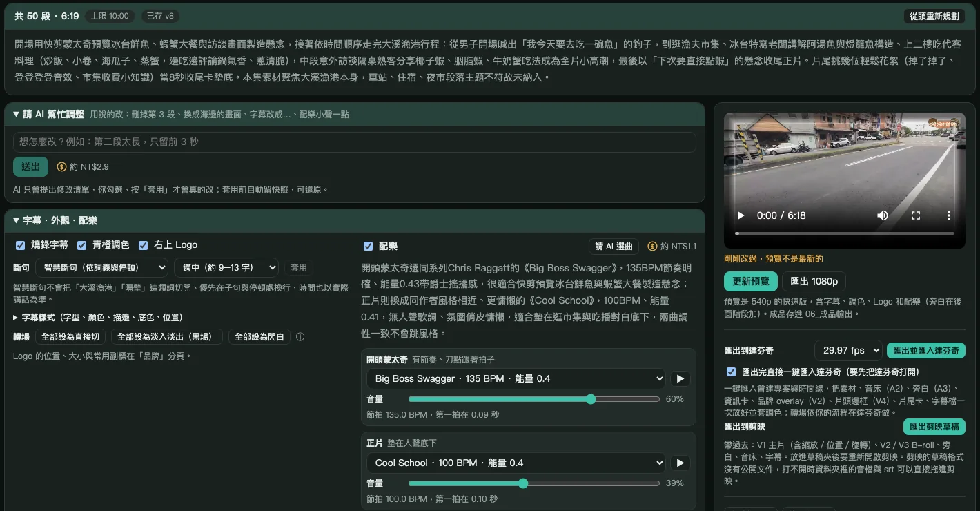Play the preview video
Screen dimensions: 980x511
(741, 215)
